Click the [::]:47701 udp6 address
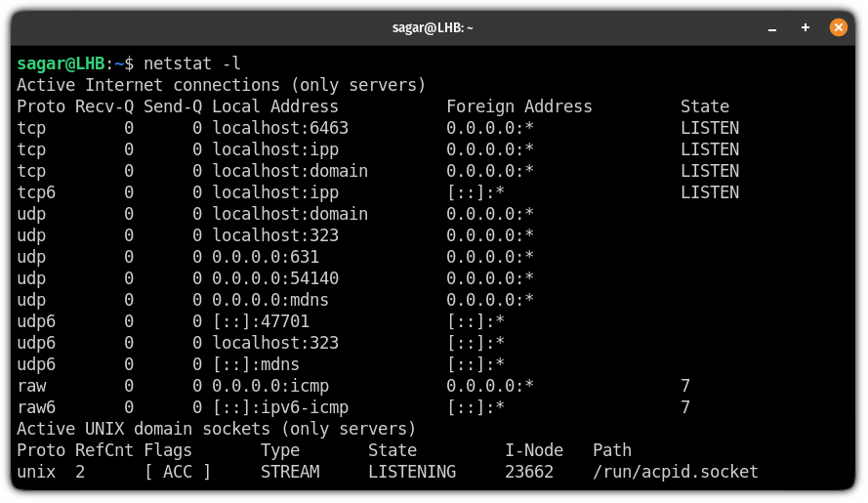The width and height of the screenshot is (868, 503). pos(262,321)
